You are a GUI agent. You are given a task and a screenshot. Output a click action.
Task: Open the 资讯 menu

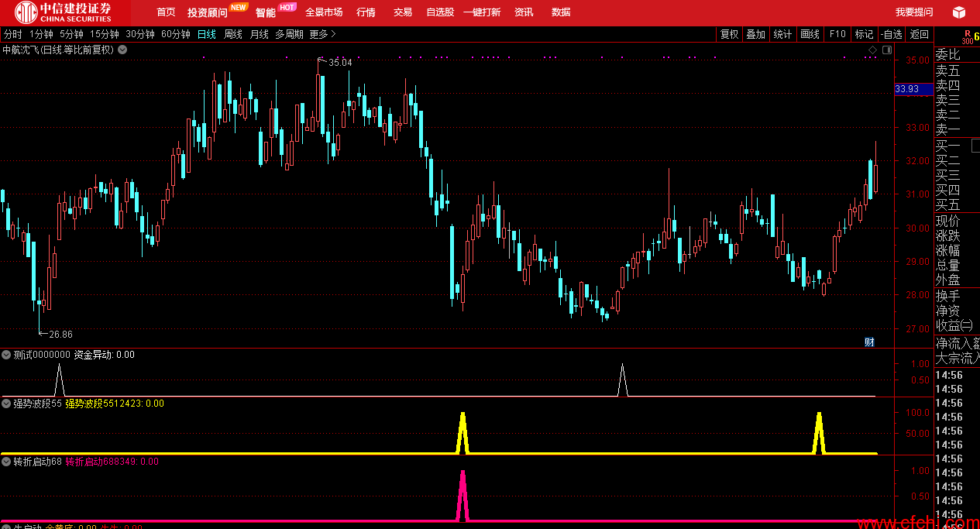(524, 12)
